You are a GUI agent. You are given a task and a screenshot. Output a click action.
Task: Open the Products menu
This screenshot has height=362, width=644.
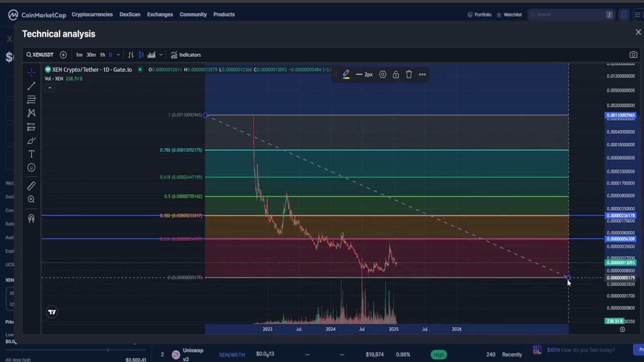pyautogui.click(x=224, y=15)
